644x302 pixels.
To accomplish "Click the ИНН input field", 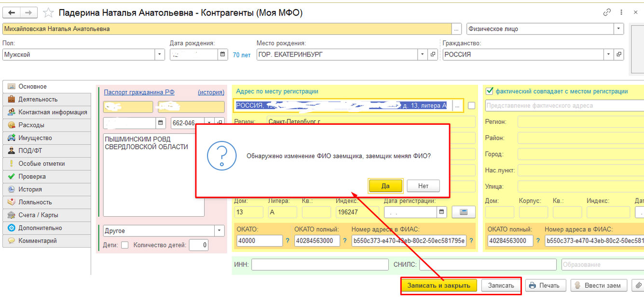I will (320, 264).
